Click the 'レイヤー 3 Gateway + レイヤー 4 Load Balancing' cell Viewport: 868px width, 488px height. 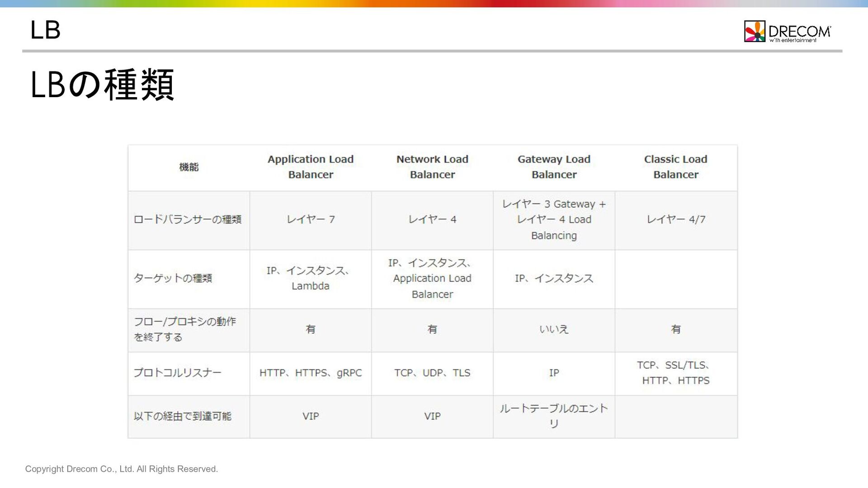554,220
